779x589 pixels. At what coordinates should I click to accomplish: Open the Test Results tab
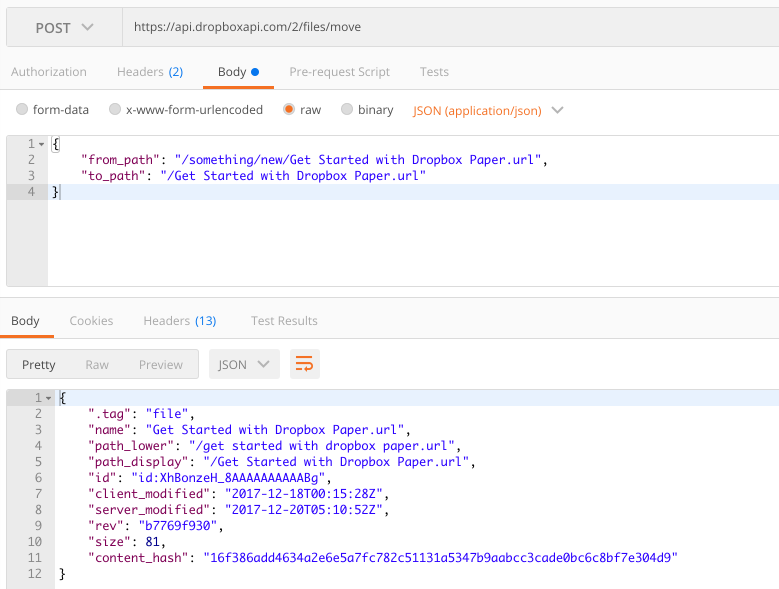pyautogui.click(x=284, y=321)
